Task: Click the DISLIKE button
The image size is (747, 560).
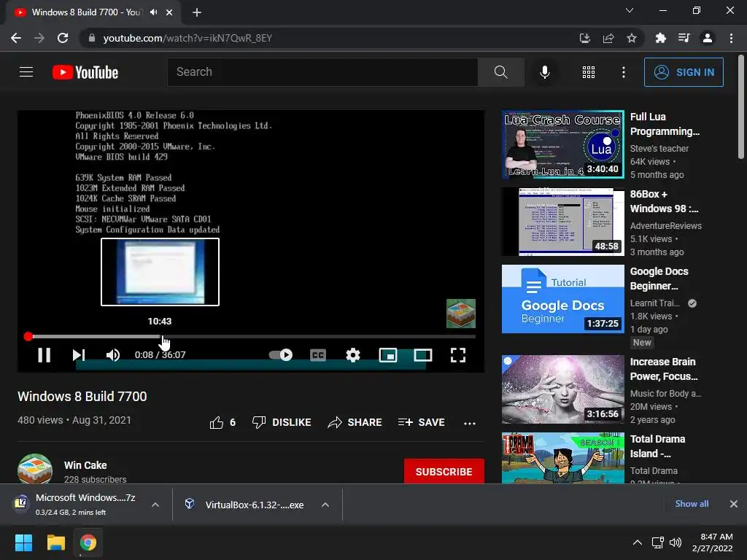Action: tap(282, 422)
